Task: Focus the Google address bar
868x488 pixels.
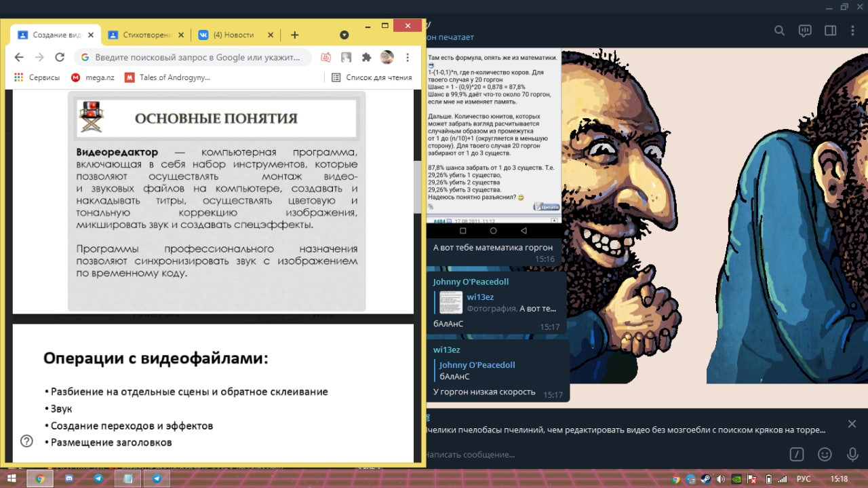Action: click(193, 58)
